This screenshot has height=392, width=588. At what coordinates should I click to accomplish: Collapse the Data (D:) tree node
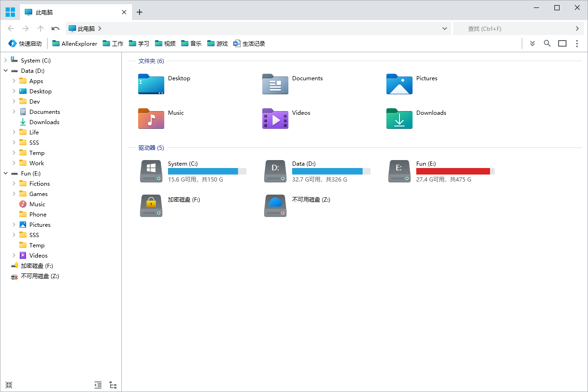(x=6, y=71)
